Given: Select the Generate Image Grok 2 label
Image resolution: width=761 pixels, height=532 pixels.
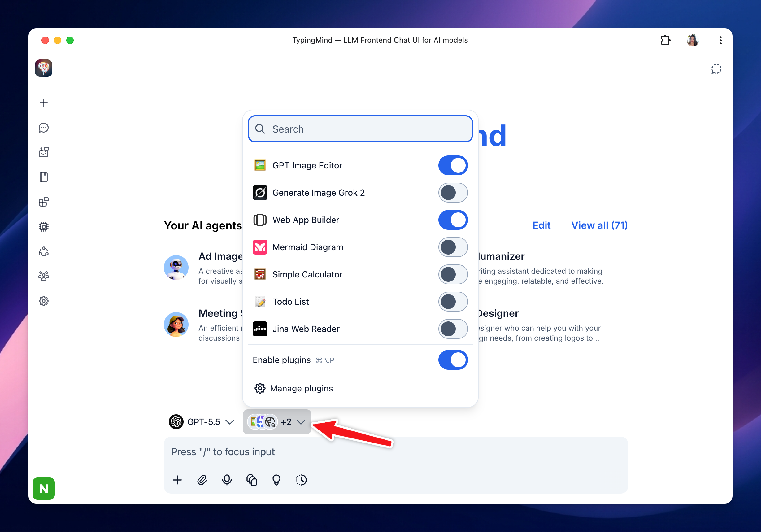Looking at the screenshot, I should tap(319, 193).
